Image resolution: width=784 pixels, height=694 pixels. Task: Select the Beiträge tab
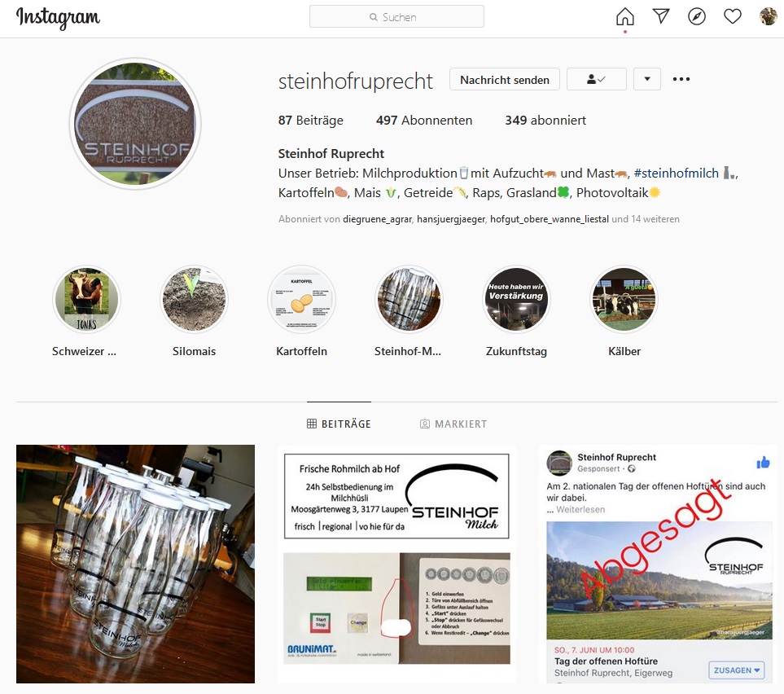[339, 424]
